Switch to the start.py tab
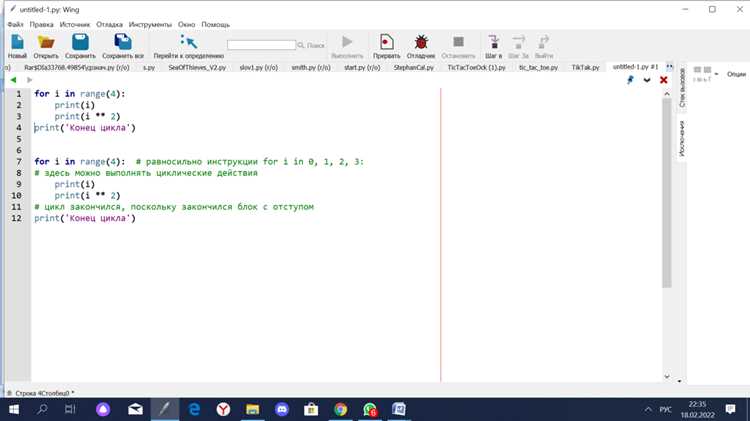This screenshot has width=750, height=421. coord(362,67)
